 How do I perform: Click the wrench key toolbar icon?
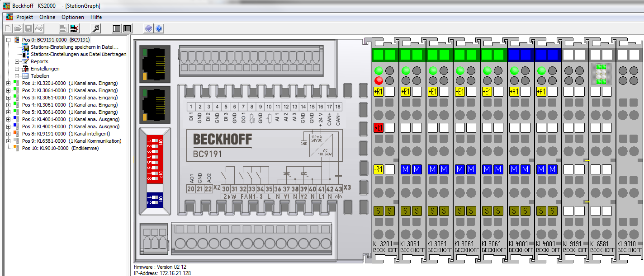point(95,28)
